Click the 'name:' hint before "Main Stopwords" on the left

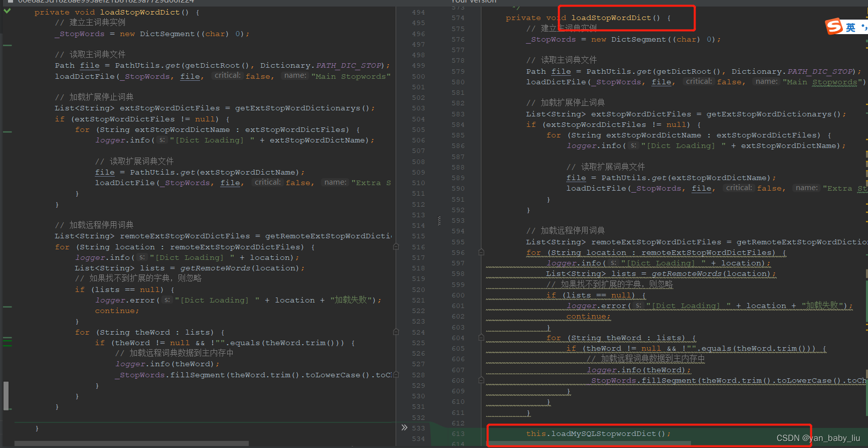[x=295, y=75]
